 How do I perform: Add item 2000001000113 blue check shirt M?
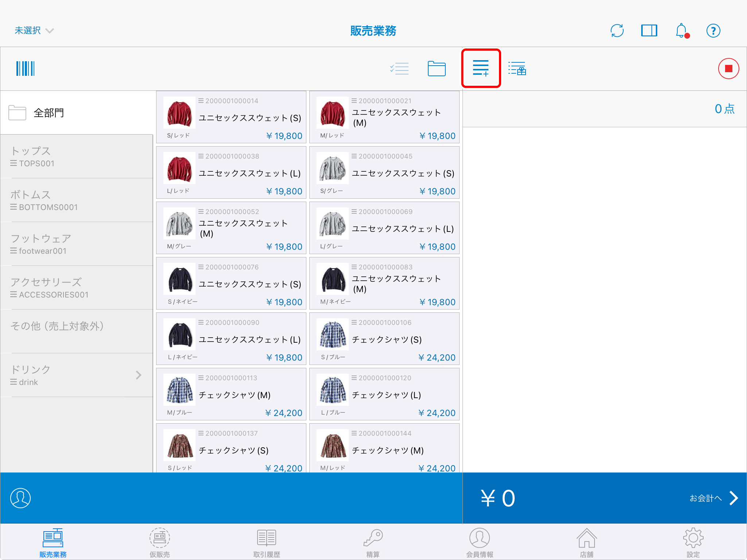pos(231,394)
